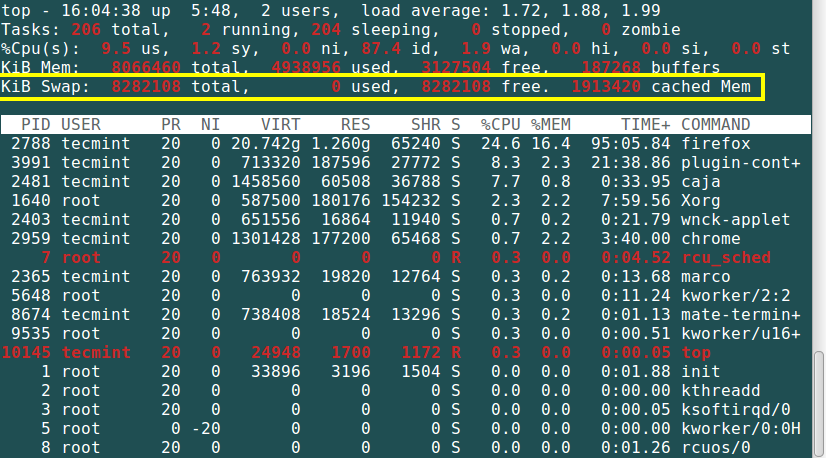Click the COMMAND column header
The image size is (826, 458).
[x=715, y=125]
